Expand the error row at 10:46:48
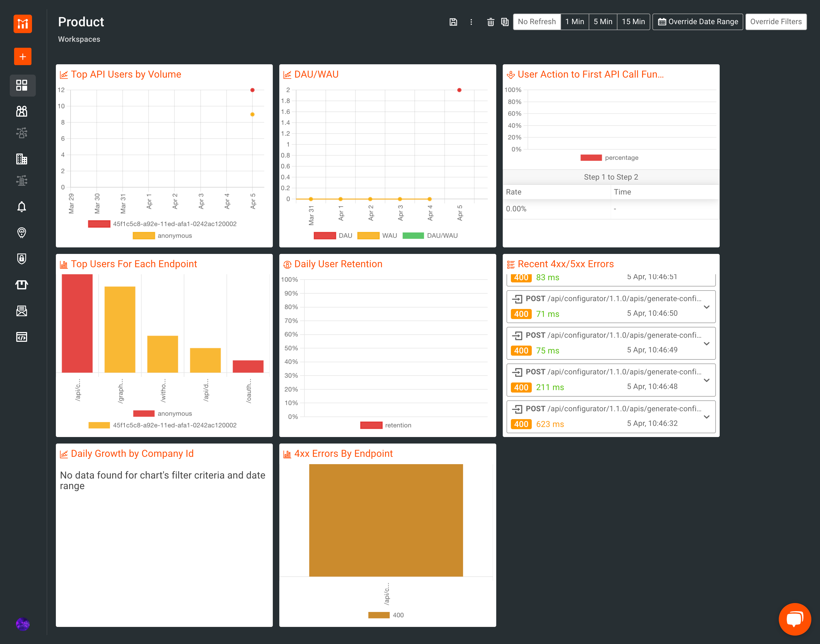 (707, 380)
